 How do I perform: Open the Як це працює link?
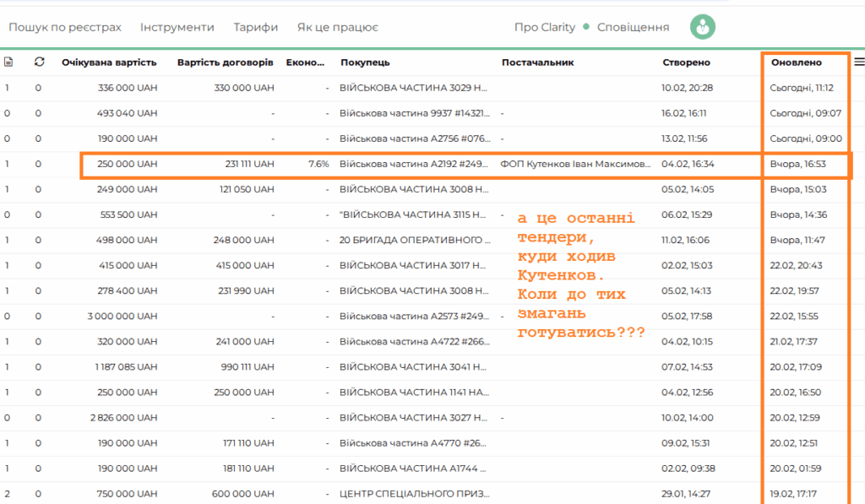337,27
